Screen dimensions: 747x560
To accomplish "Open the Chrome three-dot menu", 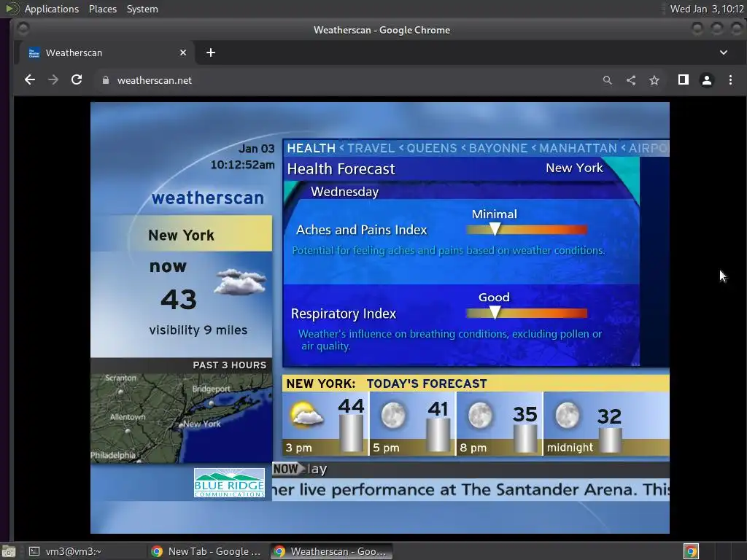I will click(730, 80).
